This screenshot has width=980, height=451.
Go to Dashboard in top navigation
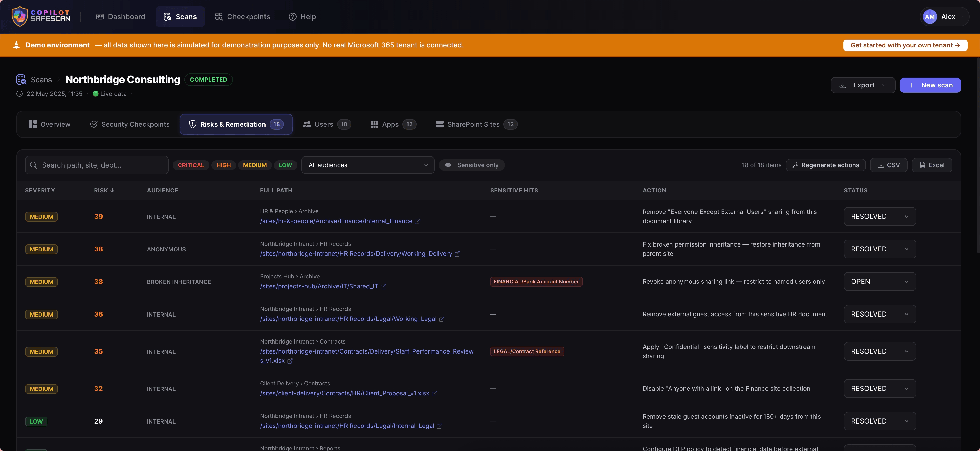point(121,17)
